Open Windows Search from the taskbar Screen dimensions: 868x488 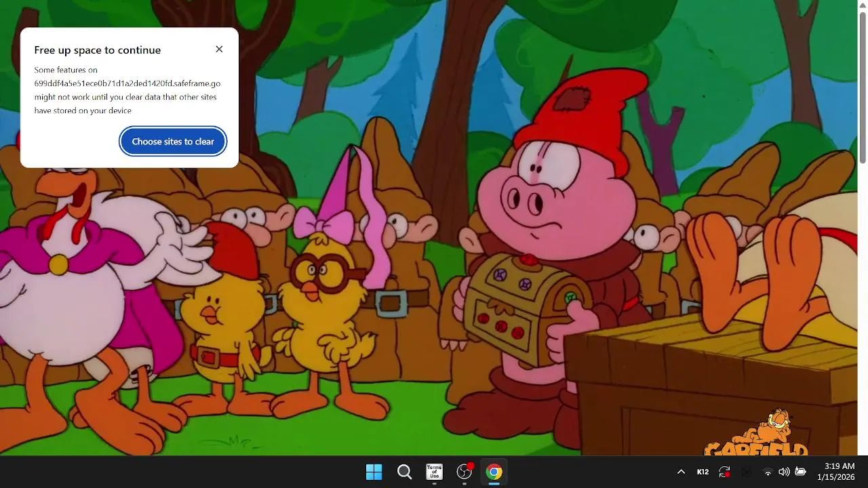point(404,472)
